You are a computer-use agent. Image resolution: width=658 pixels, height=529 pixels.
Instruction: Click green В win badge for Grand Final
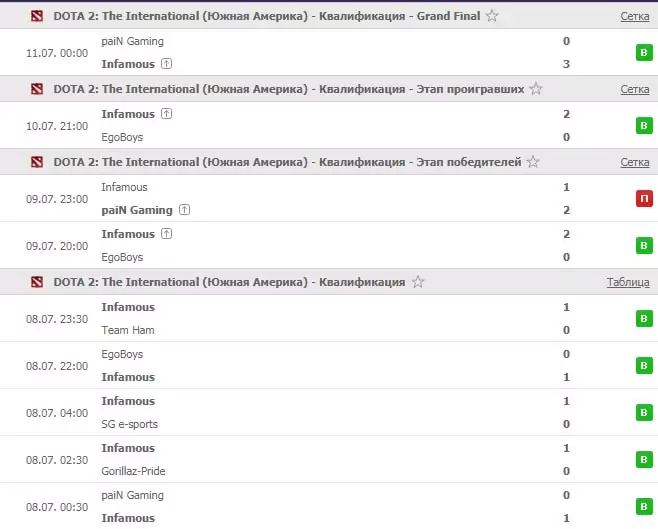pos(644,52)
